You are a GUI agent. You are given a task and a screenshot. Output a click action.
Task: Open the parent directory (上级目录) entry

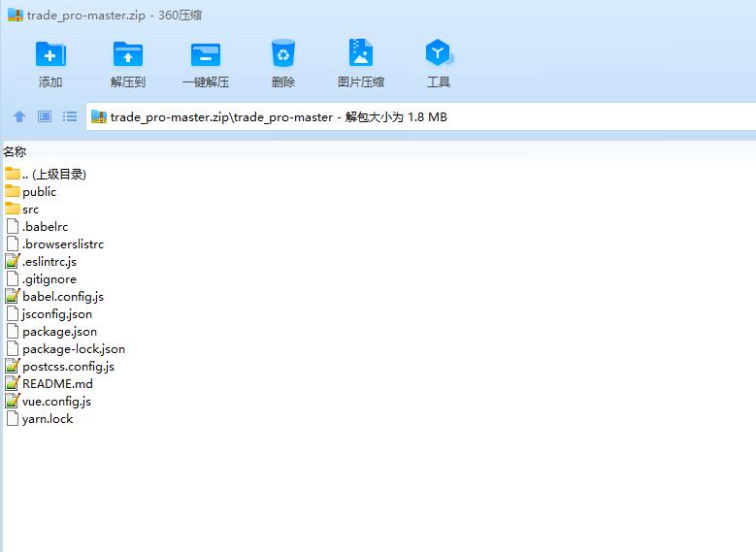(53, 175)
